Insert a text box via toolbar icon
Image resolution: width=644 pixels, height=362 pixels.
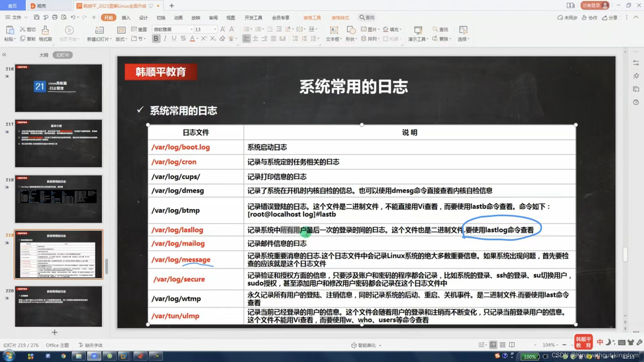(334, 31)
